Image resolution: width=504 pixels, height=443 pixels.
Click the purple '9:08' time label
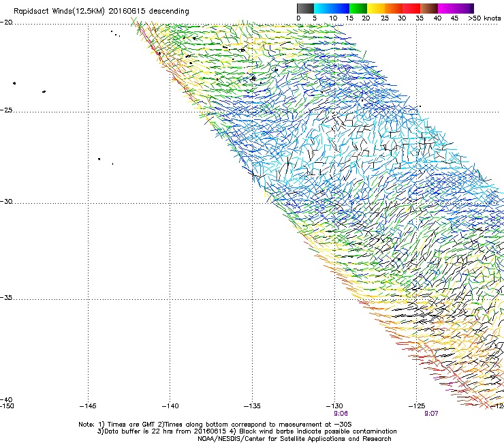341,414
